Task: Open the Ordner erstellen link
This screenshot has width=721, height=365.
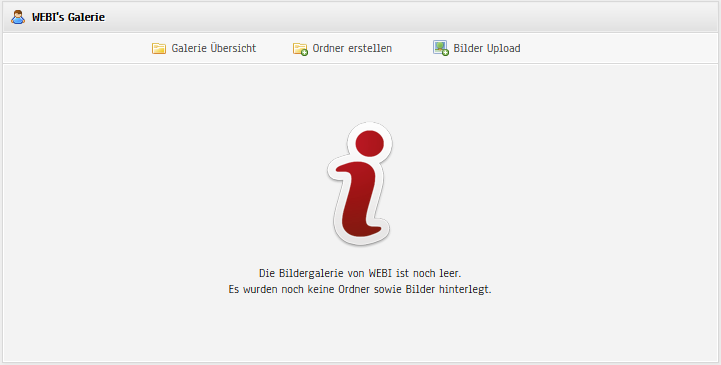Action: [x=352, y=48]
